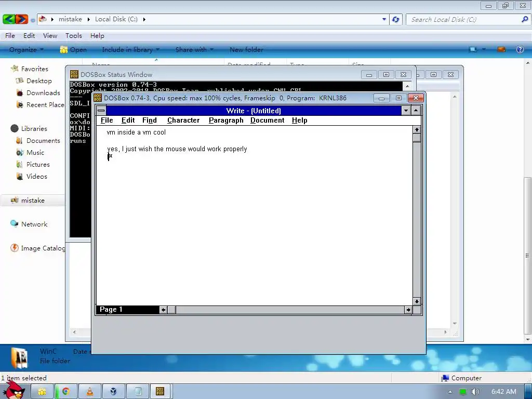Viewport: 532px width, 399px height.
Task: Click the Open toolbar button
Action: pyautogui.click(x=74, y=49)
